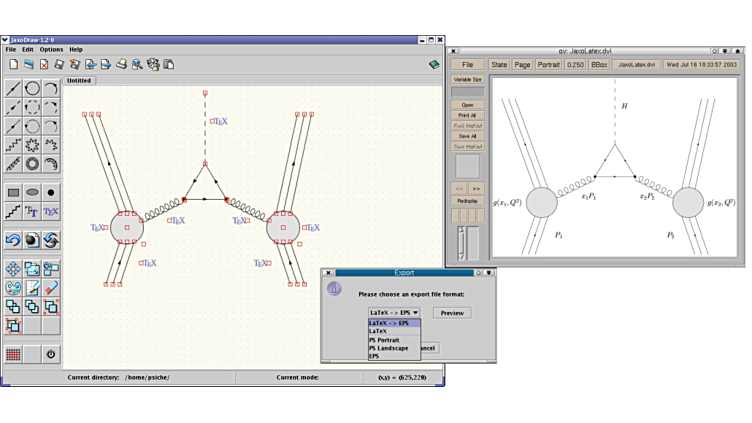Open the export format dropdown
This screenshot has height=423, width=752.
394,313
